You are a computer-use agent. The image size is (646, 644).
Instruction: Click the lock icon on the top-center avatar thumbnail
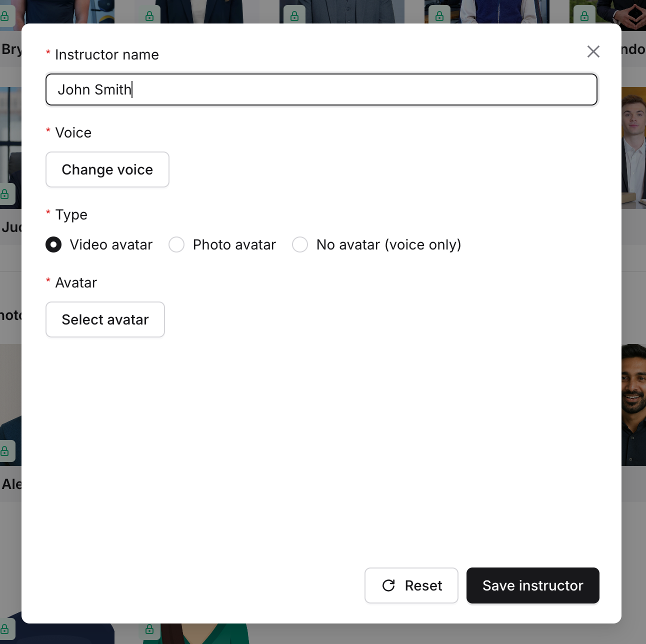[x=294, y=15]
